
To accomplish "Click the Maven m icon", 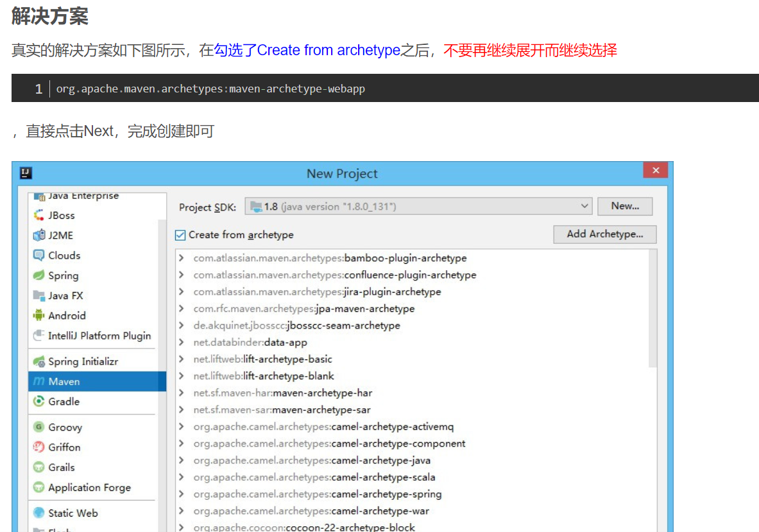I will point(38,381).
